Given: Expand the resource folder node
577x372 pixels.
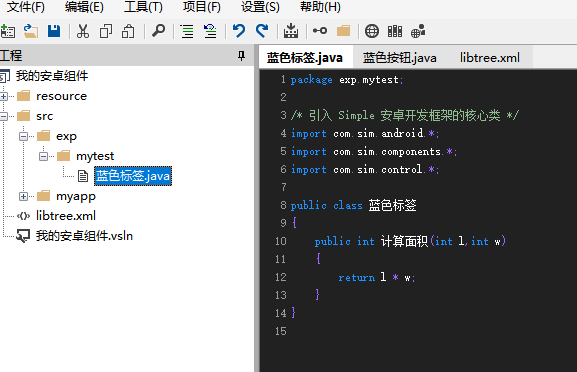Looking at the screenshot, I should (x=4, y=96).
